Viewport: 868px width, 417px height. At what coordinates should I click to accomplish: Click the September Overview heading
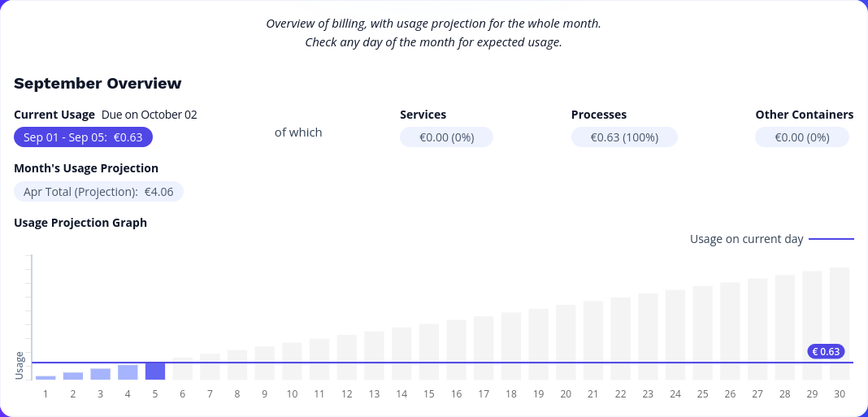98,83
